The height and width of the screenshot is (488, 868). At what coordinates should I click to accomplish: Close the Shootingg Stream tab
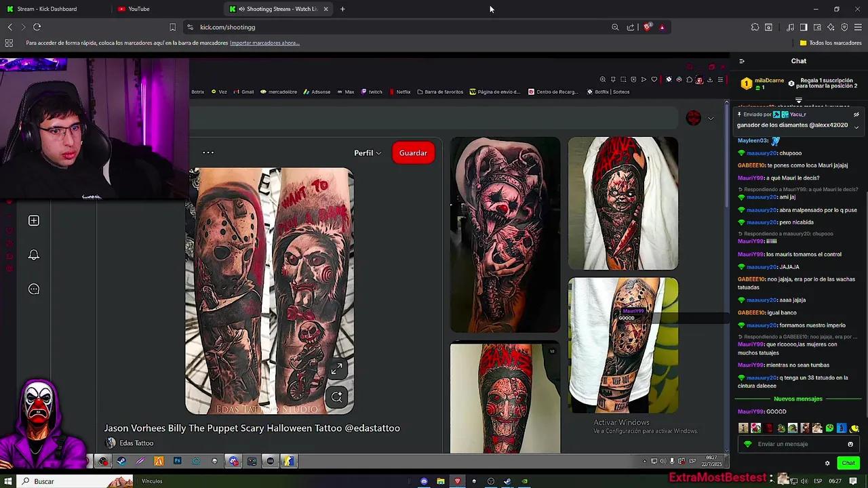click(326, 9)
